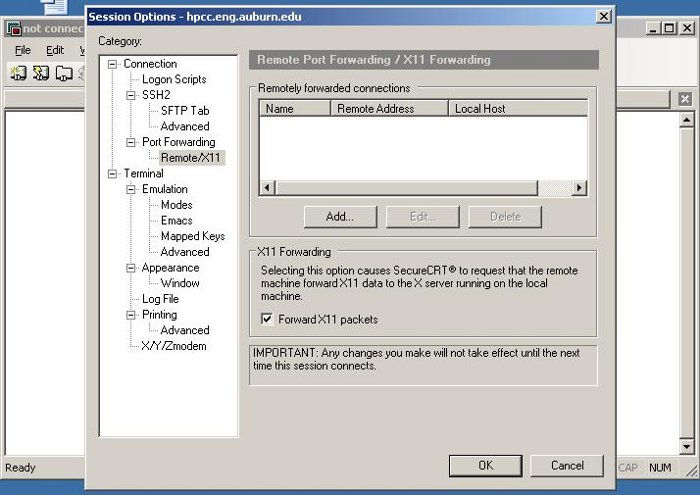Select Advanced under SSH2

coord(185,126)
